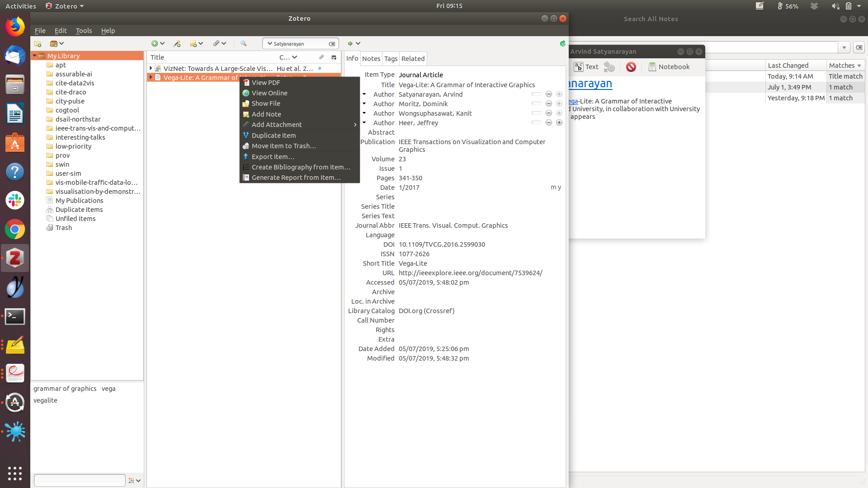Open creator type dropdown for Wongsuphasawat
Image resolution: width=868 pixels, height=488 pixels.
pos(364,113)
